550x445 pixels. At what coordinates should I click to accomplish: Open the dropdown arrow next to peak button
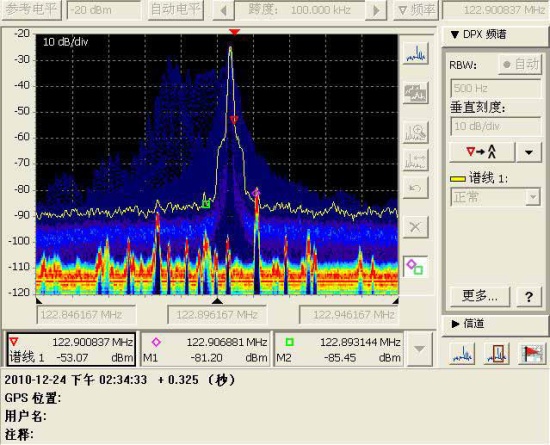(529, 152)
